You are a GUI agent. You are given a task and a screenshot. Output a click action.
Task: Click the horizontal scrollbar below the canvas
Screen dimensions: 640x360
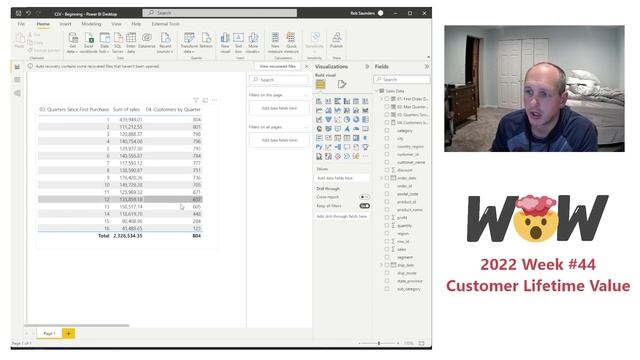pos(77,325)
